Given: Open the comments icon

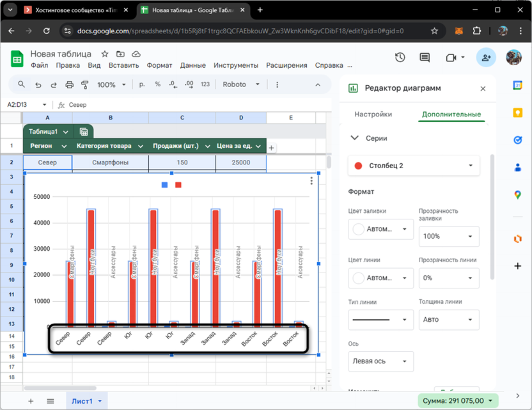Looking at the screenshot, I should click(x=425, y=58).
